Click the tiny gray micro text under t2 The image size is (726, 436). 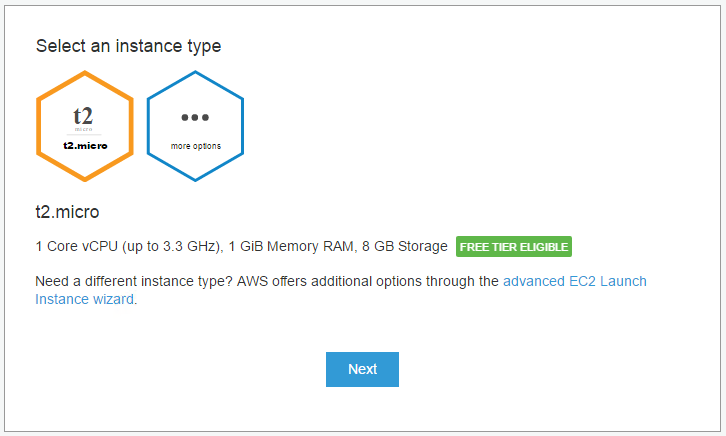pyautogui.click(x=84, y=130)
